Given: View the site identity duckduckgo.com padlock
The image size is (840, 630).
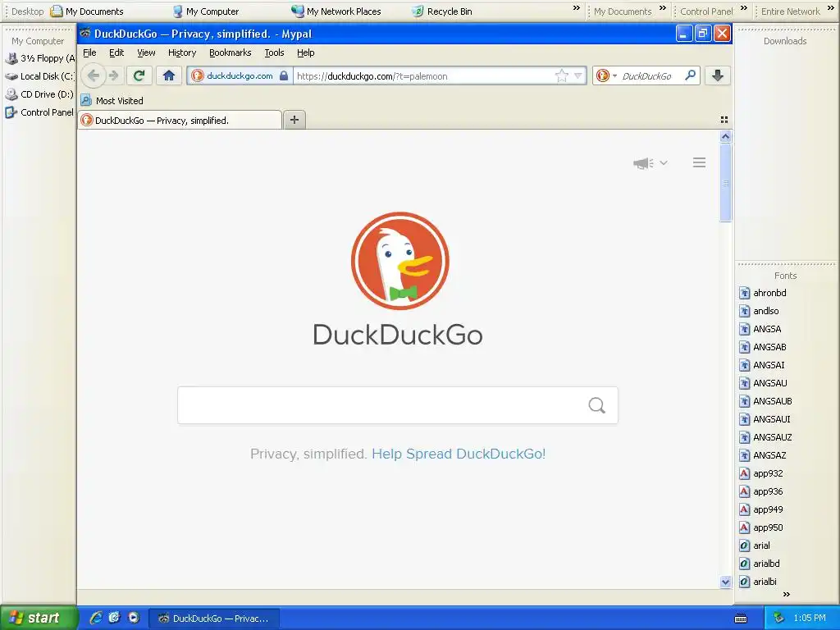Looking at the screenshot, I should 240,75.
